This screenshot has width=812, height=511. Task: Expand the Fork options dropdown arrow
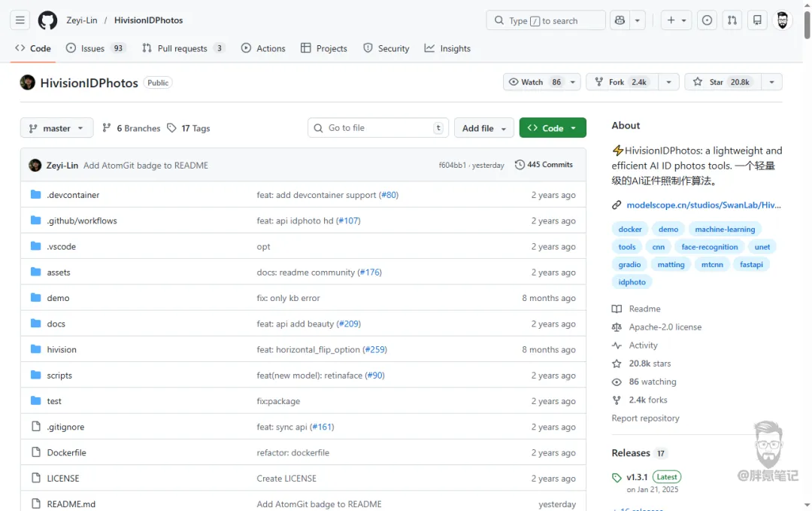tap(668, 82)
